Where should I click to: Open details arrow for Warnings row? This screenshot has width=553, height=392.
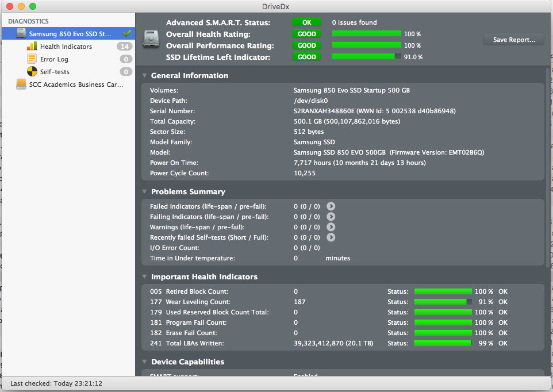[331, 227]
